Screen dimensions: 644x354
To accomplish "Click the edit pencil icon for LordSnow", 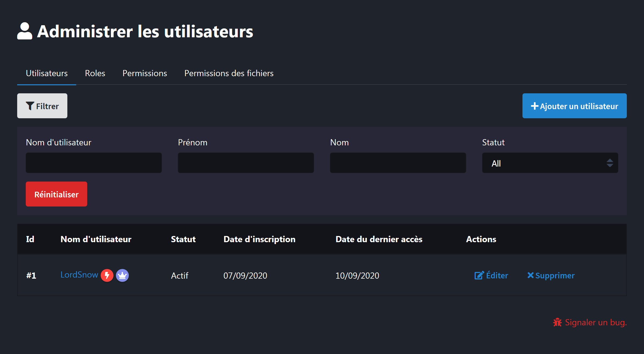I will 479,275.
